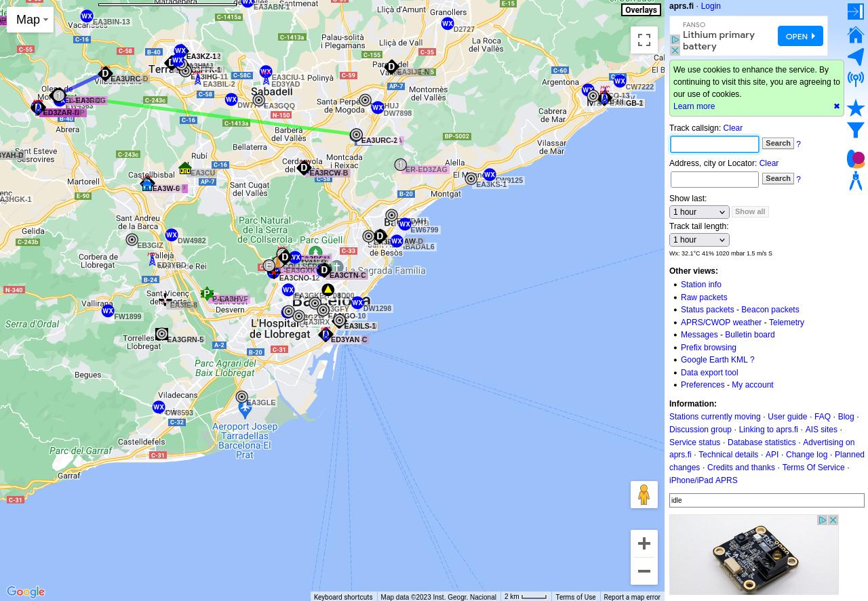Toggle fullscreen map view

[x=644, y=40]
